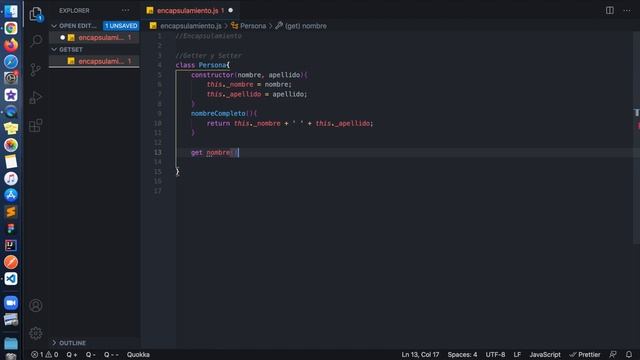Launch Firefox from dock
This screenshot has height=360, width=640.
click(11, 44)
